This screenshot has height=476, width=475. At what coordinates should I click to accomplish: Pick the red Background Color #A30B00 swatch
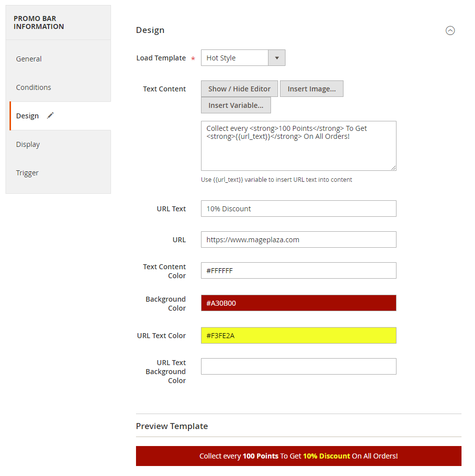[298, 303]
